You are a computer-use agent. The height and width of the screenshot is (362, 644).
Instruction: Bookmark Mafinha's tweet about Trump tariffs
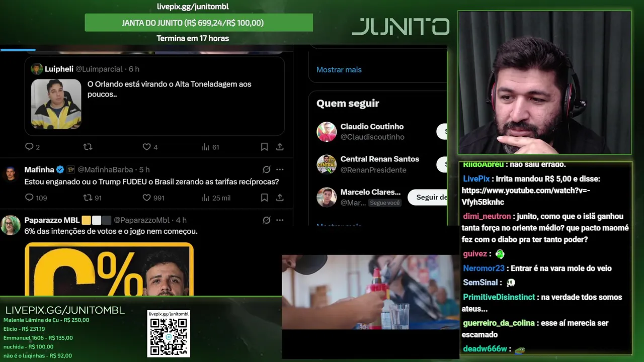point(264,198)
